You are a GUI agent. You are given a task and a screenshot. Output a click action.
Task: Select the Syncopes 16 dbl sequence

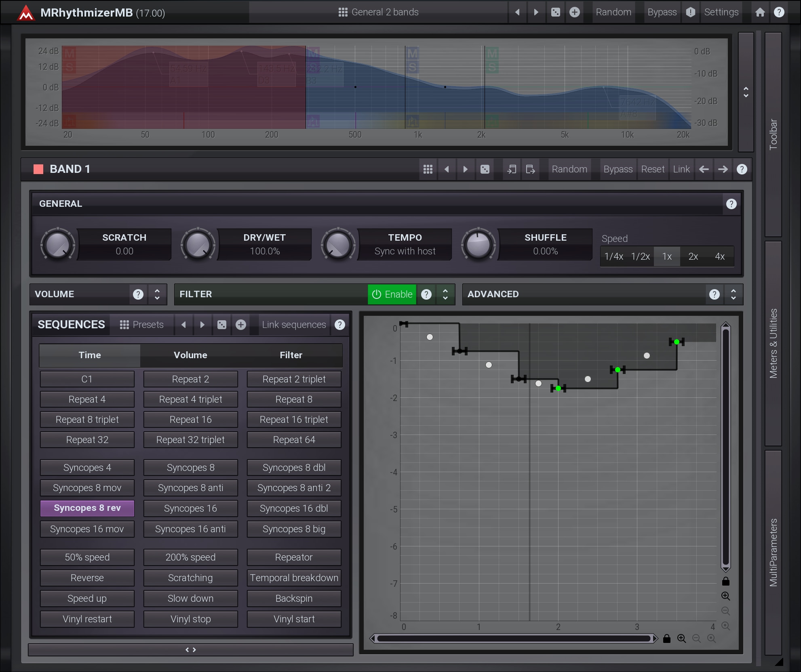point(294,508)
